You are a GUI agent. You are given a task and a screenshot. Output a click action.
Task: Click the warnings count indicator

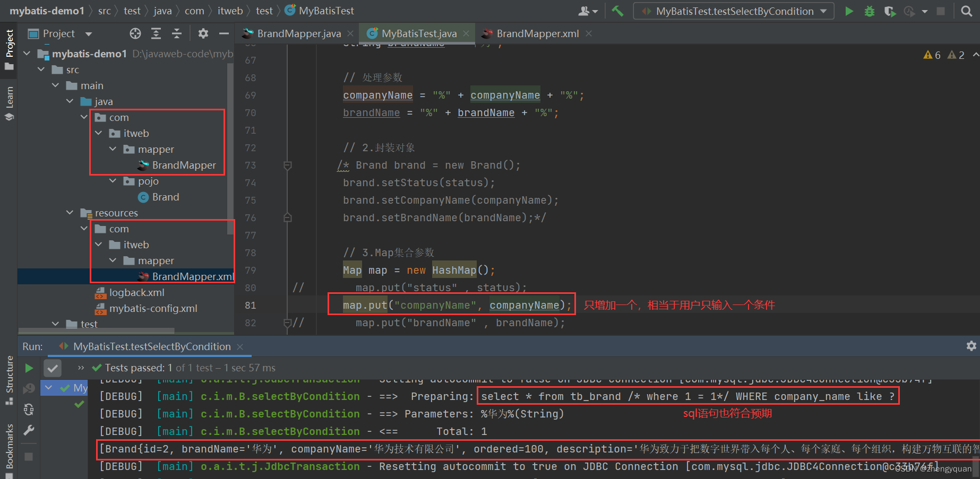[932, 55]
